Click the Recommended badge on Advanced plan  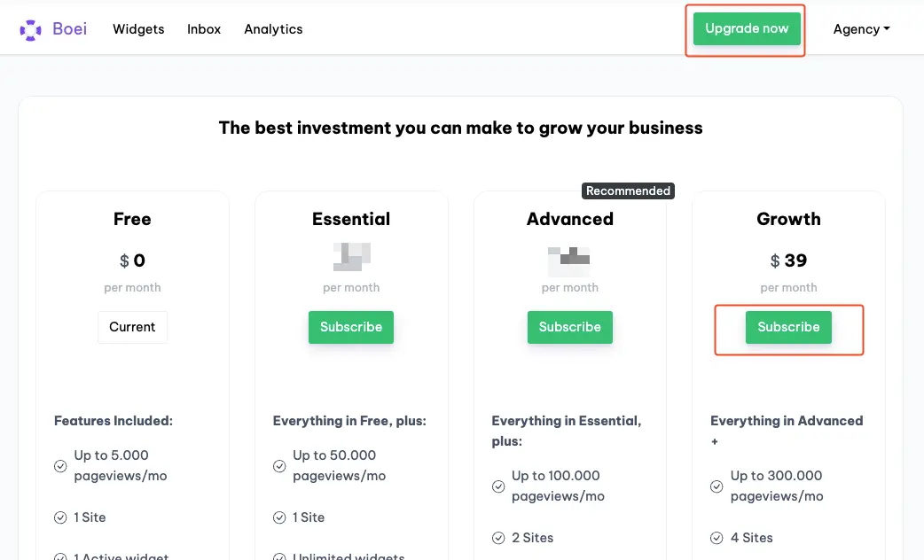(x=628, y=191)
